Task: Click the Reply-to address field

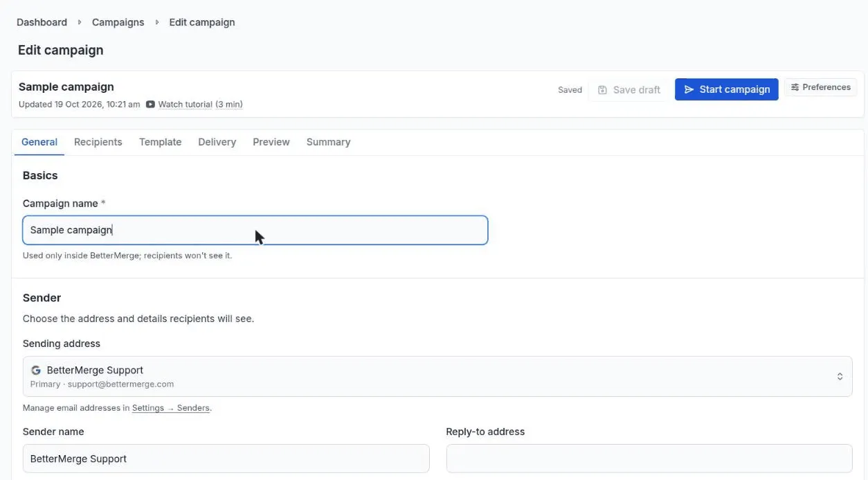Action: click(649, 459)
